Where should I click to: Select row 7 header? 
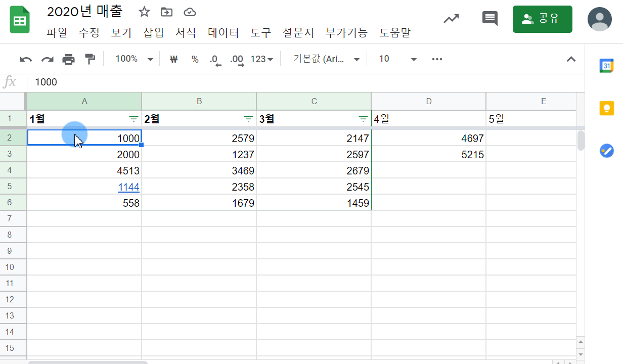pos(13,218)
